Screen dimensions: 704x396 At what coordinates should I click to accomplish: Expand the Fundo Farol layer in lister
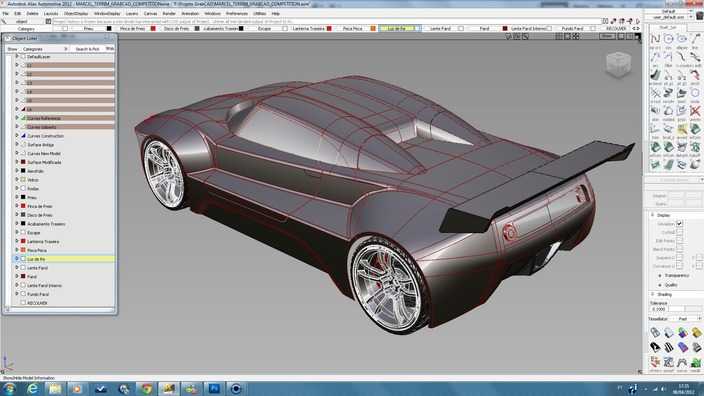17,294
